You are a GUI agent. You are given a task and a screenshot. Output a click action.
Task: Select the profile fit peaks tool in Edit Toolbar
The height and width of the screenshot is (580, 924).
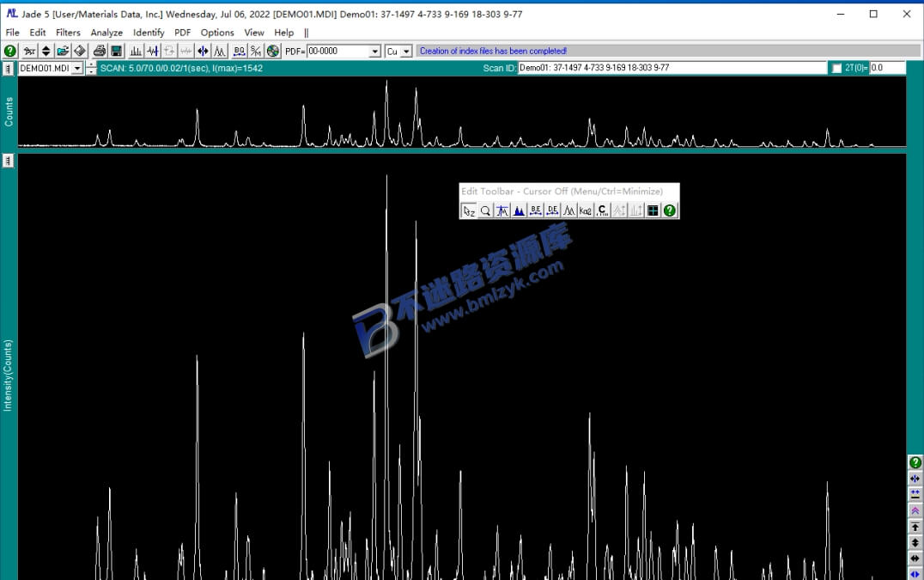click(569, 211)
